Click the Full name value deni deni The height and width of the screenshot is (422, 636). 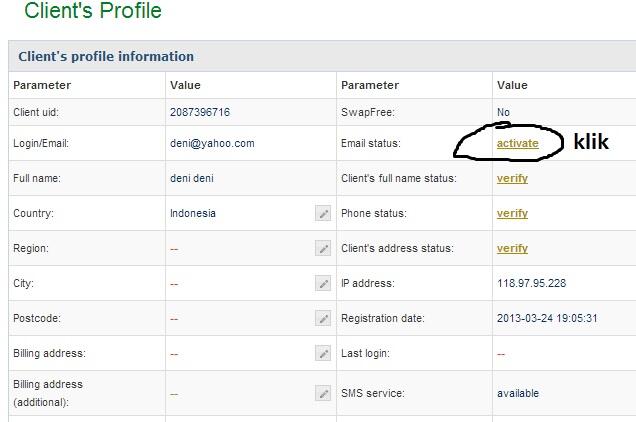pos(192,178)
